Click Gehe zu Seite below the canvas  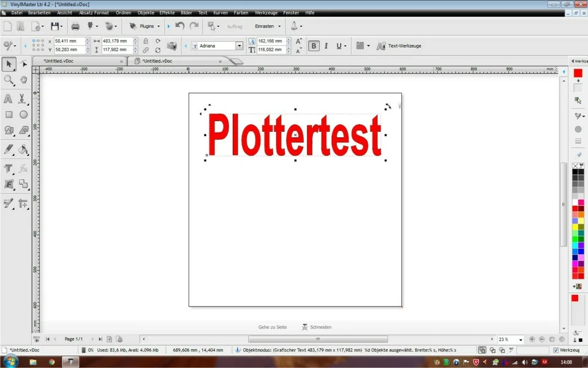coord(273,327)
